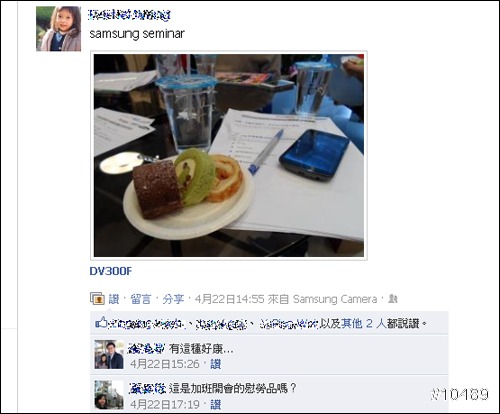Open first commenter's avatar

[109, 355]
